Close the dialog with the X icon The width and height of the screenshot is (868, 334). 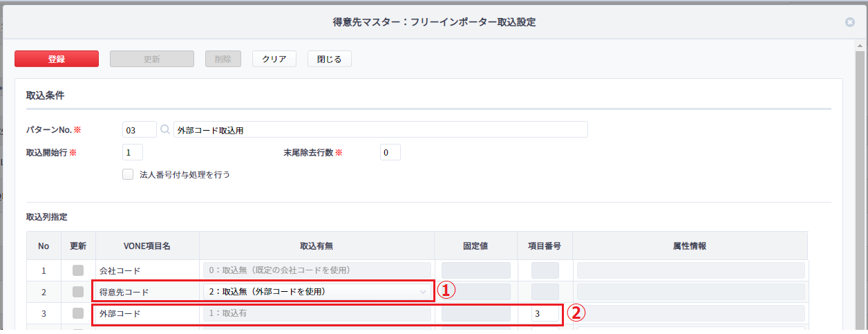click(x=850, y=22)
